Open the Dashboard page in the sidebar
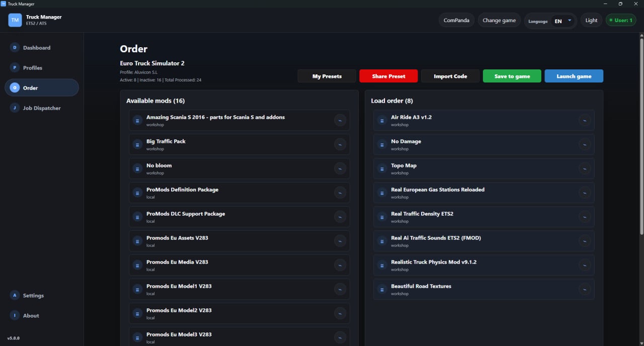Screen dimensions: 644x346 coord(42,48)
